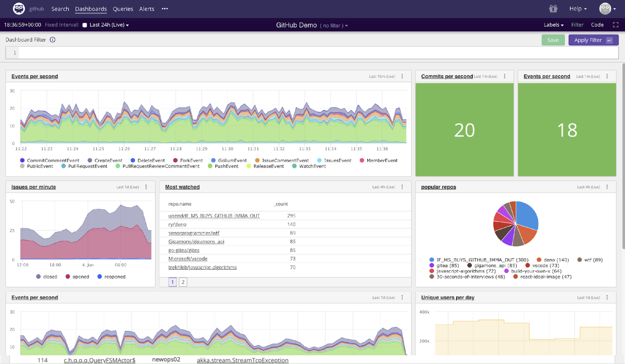Toggle react-ideal-image (47) in pie legend

coord(542,277)
